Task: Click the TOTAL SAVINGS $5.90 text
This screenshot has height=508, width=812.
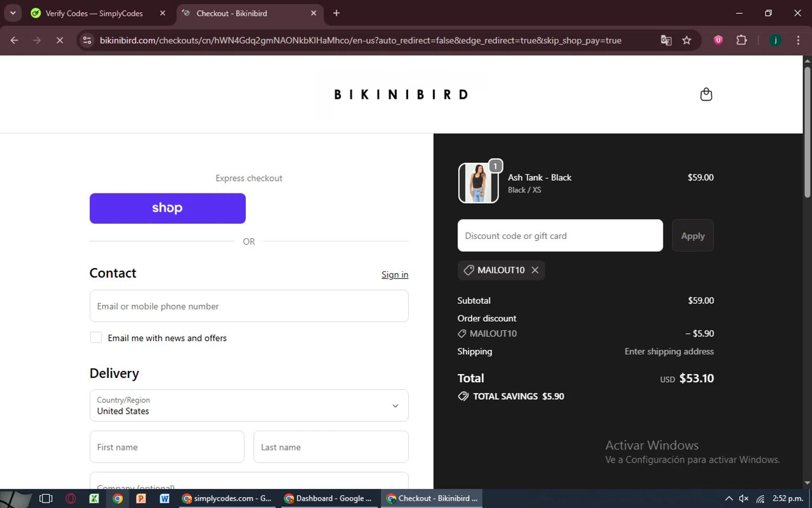Action: pos(519,396)
